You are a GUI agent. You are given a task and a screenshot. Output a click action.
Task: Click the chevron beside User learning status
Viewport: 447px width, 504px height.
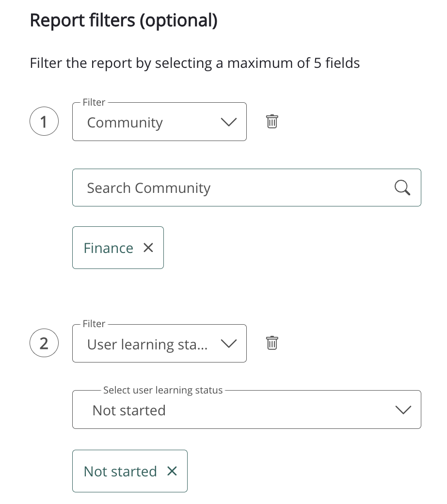228,344
